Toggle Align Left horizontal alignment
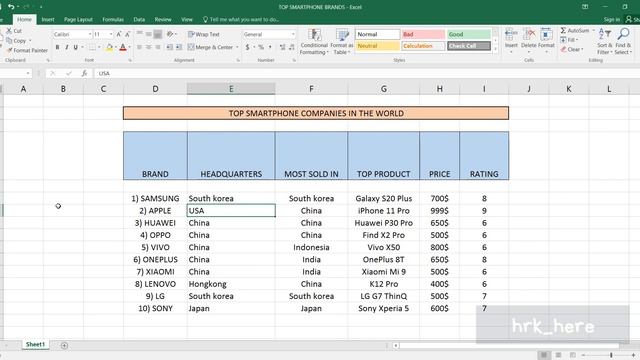The height and width of the screenshot is (360, 640). tap(140, 47)
